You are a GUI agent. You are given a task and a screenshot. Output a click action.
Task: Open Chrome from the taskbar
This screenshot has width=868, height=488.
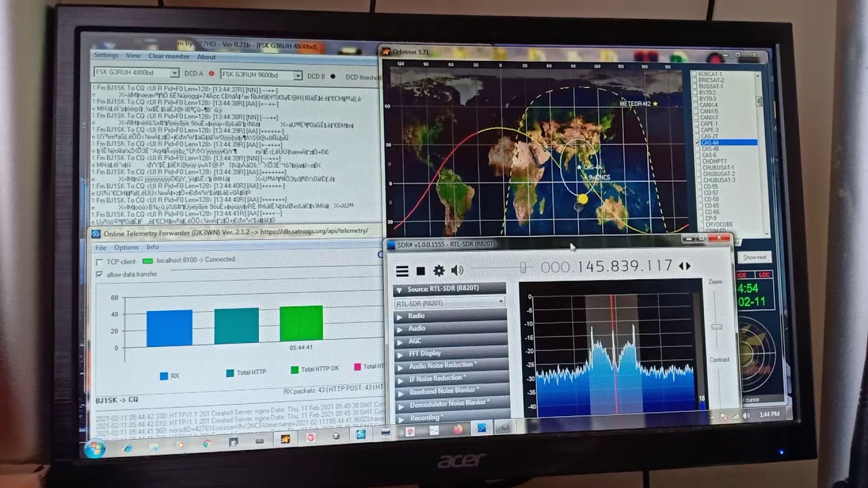click(x=207, y=445)
